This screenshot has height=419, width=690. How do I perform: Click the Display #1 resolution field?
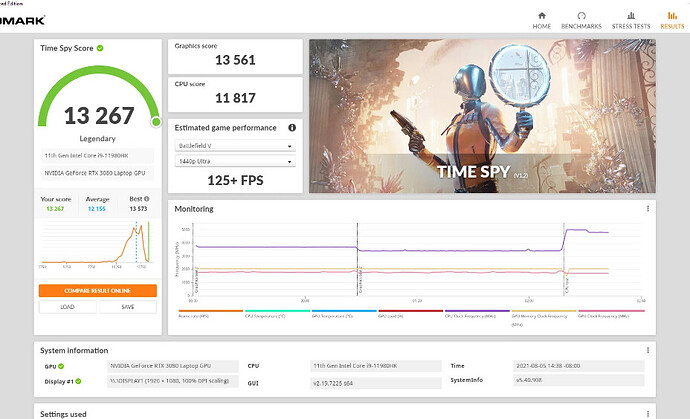(172, 381)
